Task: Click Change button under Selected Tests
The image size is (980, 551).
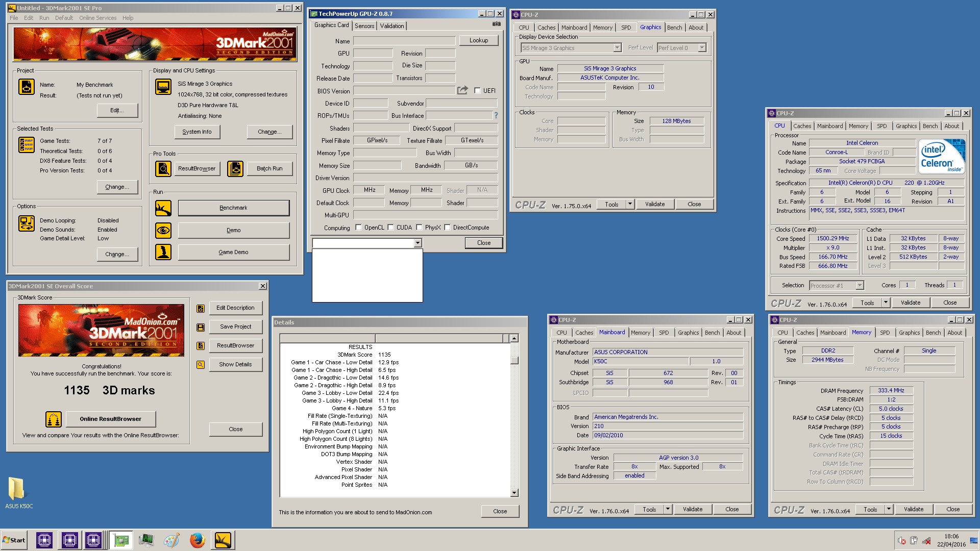Action: coord(117,187)
